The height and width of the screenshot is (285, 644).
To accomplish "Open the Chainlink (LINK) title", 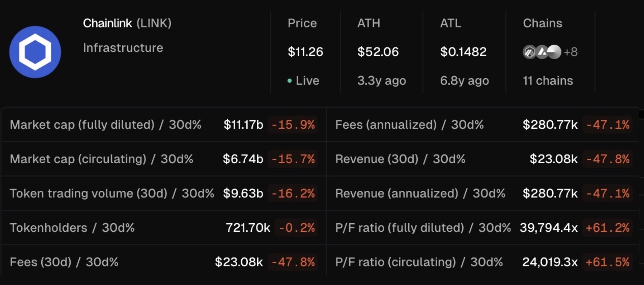I will coord(127,23).
